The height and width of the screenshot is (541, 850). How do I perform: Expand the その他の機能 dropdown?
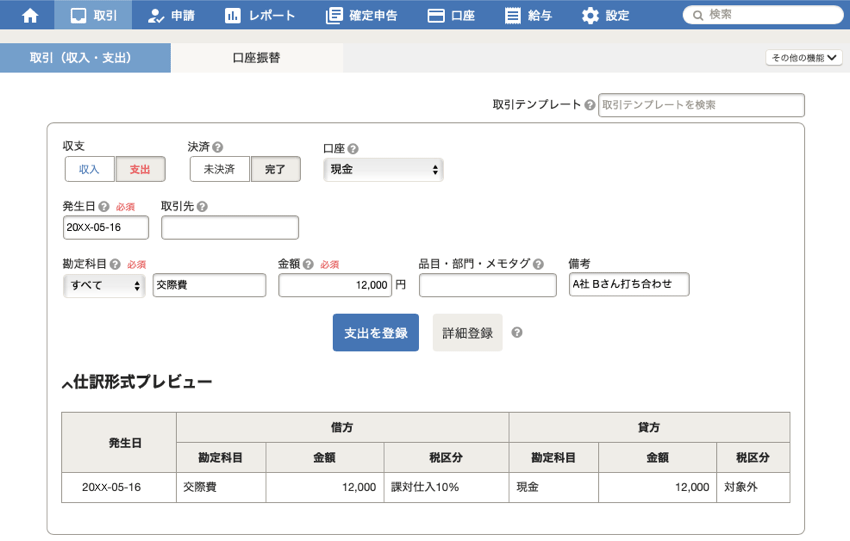[804, 58]
